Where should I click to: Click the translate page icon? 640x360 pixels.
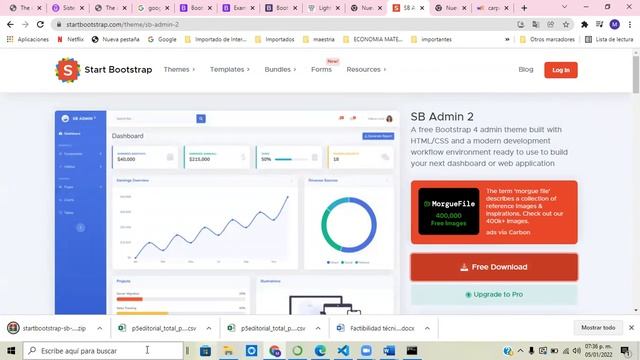pos(536,24)
